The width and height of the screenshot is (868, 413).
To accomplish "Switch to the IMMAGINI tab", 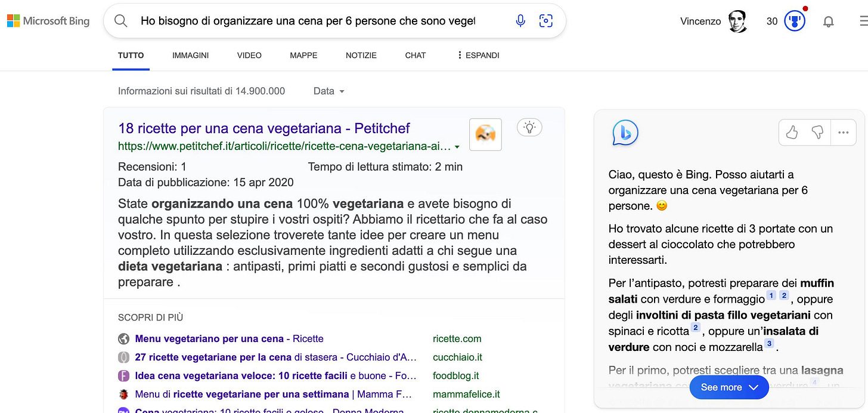I will (x=191, y=56).
